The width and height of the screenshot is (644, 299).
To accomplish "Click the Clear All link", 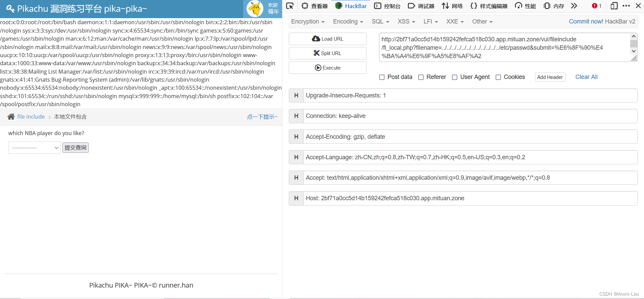I will [x=586, y=77].
